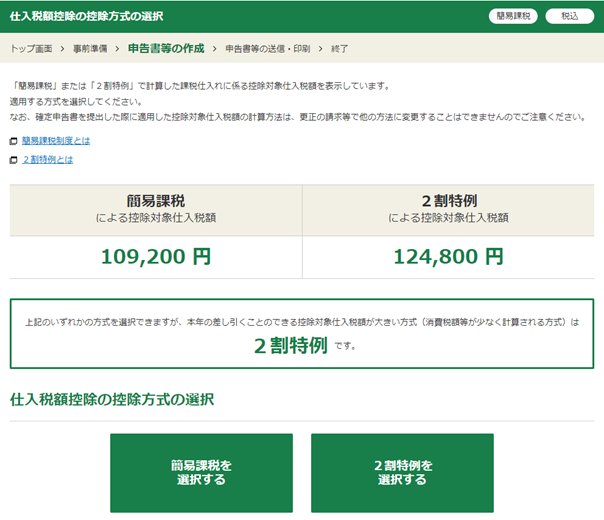
Task: Go to トップ画面 breadcrumb step
Action: coord(31,49)
